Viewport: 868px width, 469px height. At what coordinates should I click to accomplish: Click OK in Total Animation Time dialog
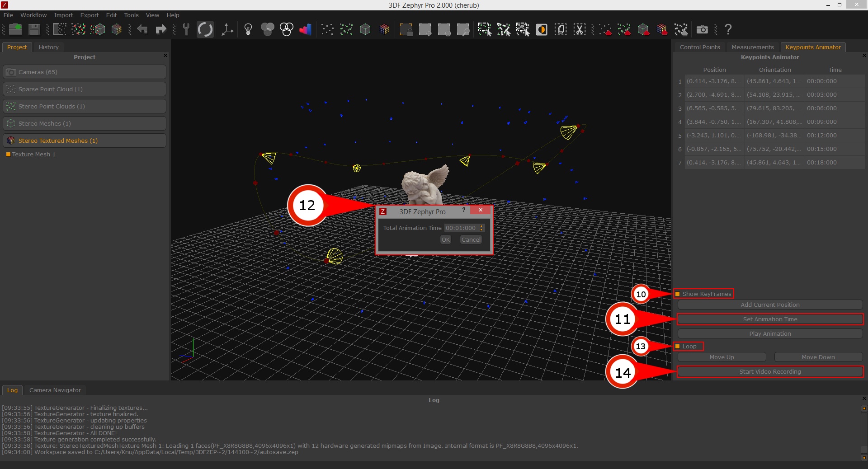[446, 240]
